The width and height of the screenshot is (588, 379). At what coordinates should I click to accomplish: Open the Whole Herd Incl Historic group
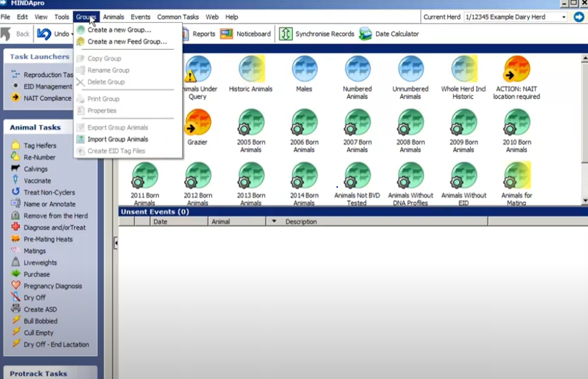coord(464,69)
